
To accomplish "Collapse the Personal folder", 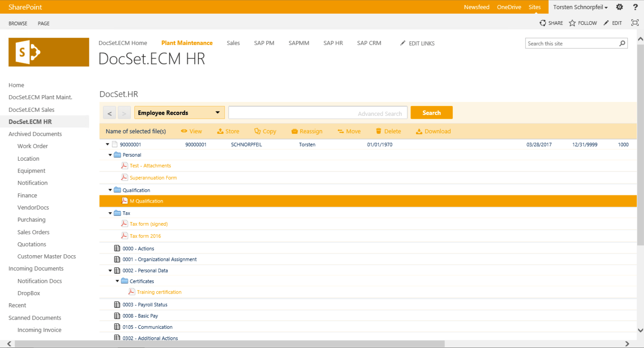I will pyautogui.click(x=110, y=155).
